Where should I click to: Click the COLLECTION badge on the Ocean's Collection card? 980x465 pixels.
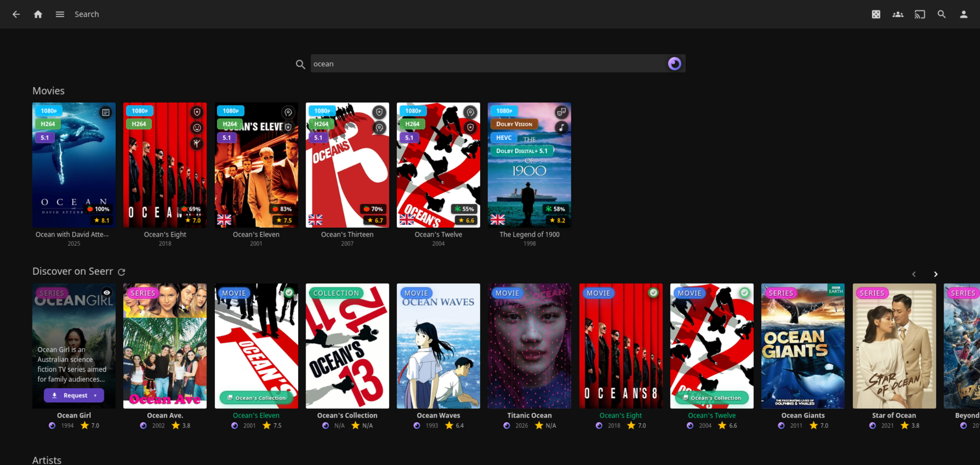point(336,293)
